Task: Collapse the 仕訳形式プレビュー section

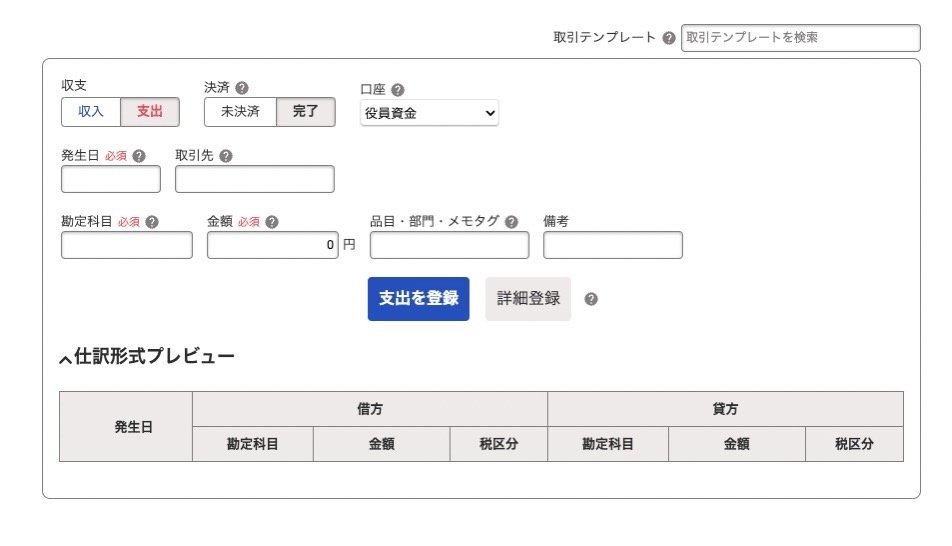Action: pyautogui.click(x=147, y=357)
